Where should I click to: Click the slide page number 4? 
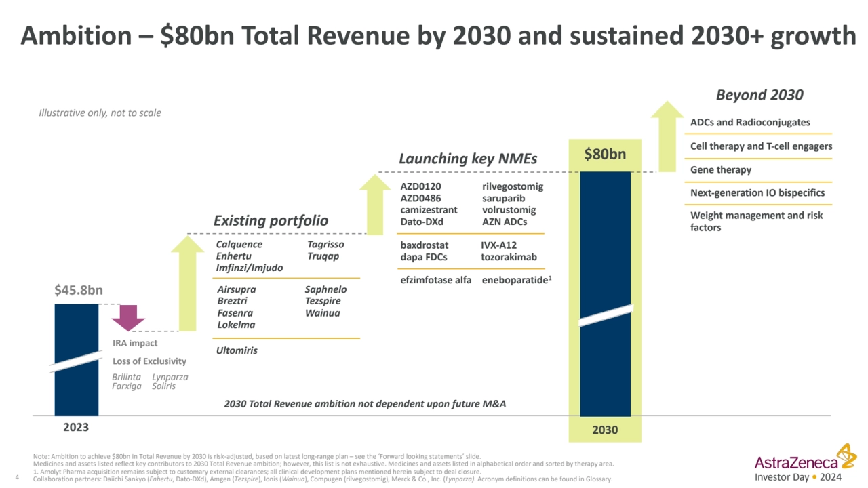point(17,478)
